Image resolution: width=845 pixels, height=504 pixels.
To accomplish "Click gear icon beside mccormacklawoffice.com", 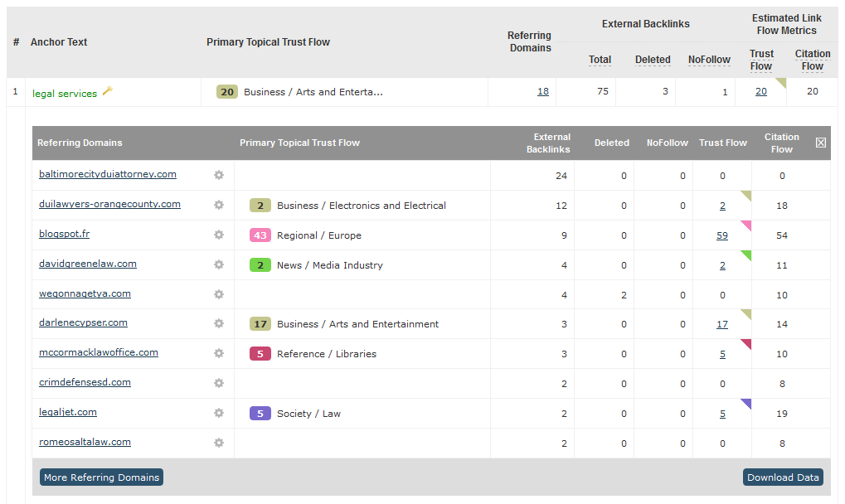I will click(219, 353).
